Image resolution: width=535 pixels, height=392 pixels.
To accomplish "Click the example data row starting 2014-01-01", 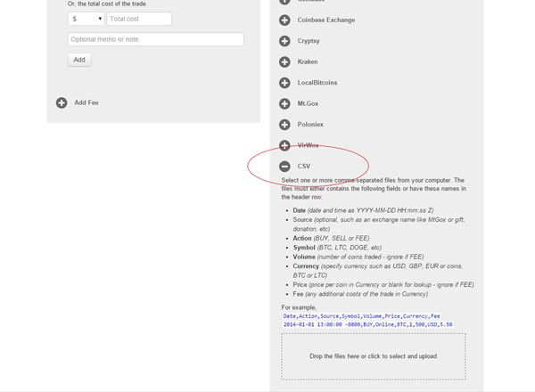I will pyautogui.click(x=367, y=324).
